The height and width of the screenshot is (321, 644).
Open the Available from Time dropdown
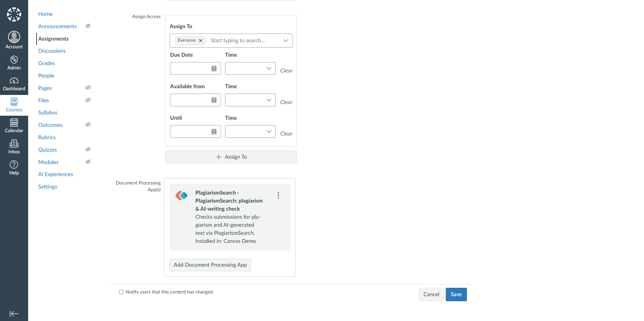point(250,100)
